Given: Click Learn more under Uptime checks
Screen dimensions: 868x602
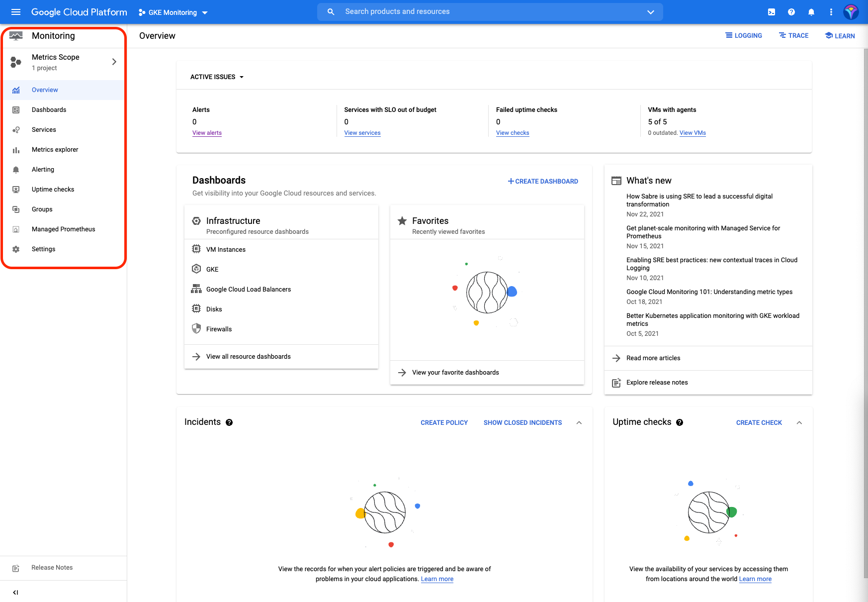Looking at the screenshot, I should [x=756, y=579].
